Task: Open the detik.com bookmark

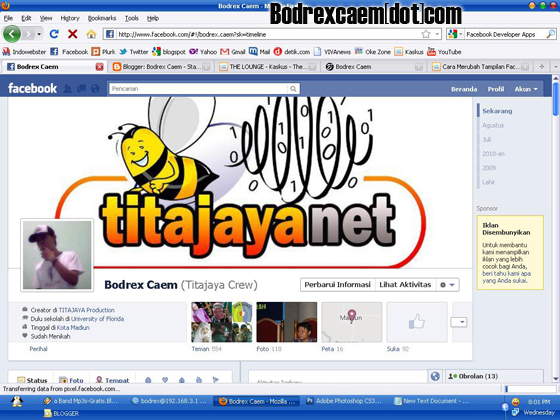Action: [292, 52]
